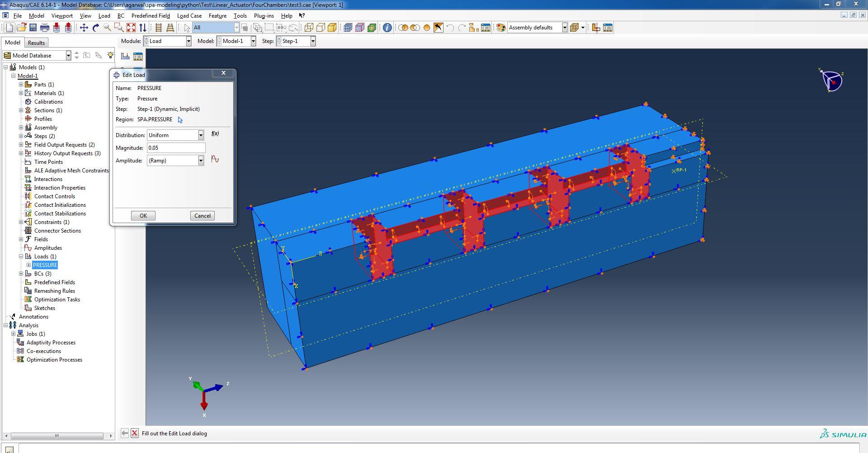868x453 pixels.
Task: Open the Load Manager toolbox icon
Action: [138, 56]
